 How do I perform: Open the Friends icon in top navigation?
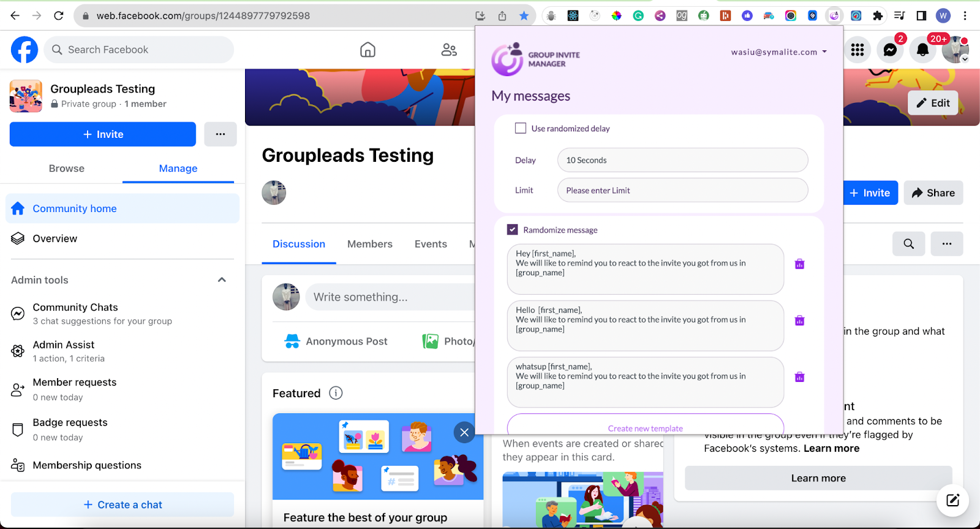pos(449,50)
